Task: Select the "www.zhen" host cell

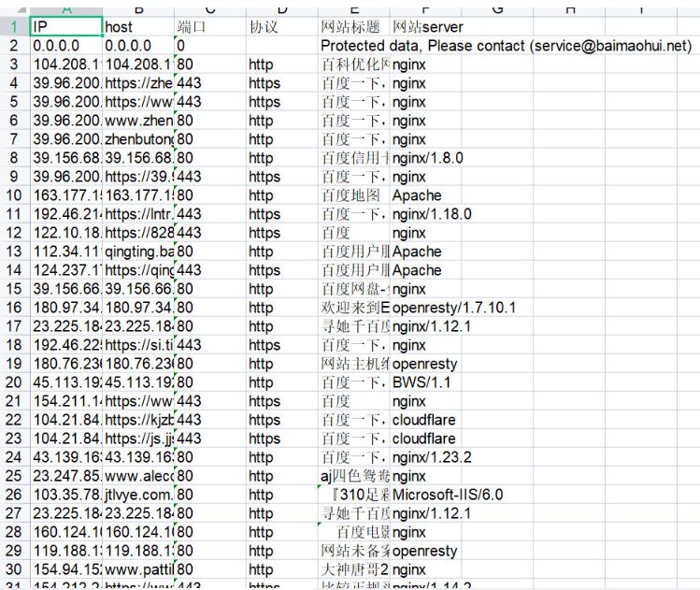Action: pyautogui.click(x=138, y=121)
